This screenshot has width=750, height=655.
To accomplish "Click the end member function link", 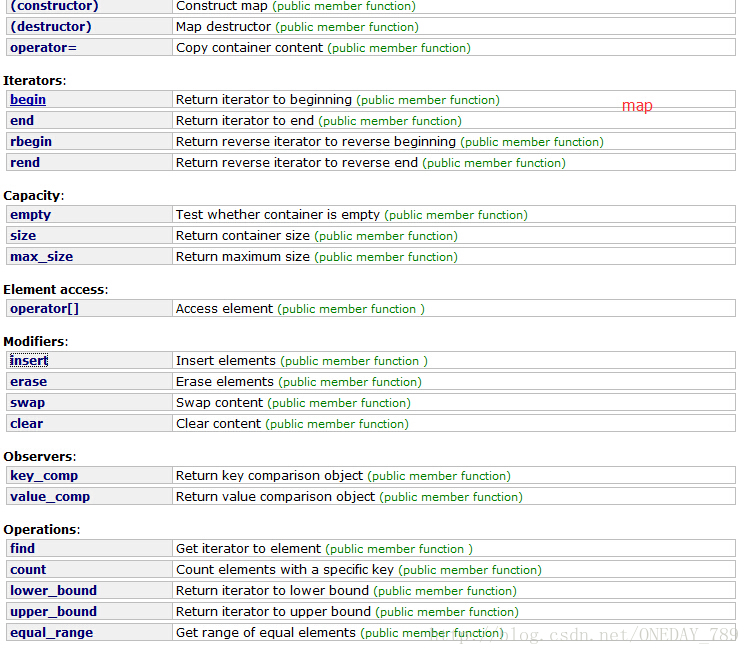I will 22,121.
